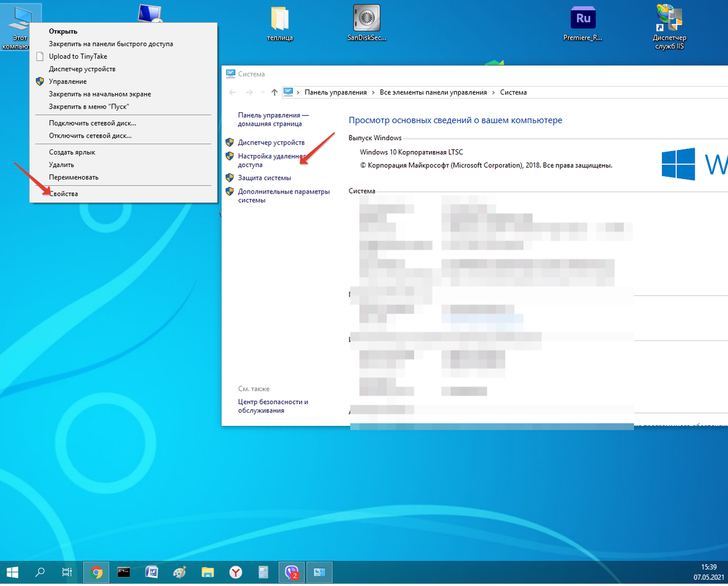Choose 'Закрепить на панели быстрого доступа'
The width and height of the screenshot is (728, 586).
point(123,44)
